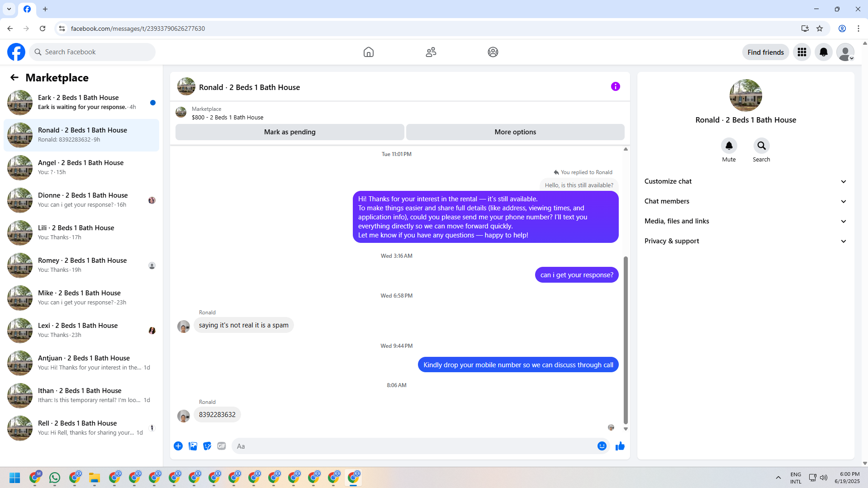868x488 pixels.
Task: Open a new browser tab
Action: (45, 9)
